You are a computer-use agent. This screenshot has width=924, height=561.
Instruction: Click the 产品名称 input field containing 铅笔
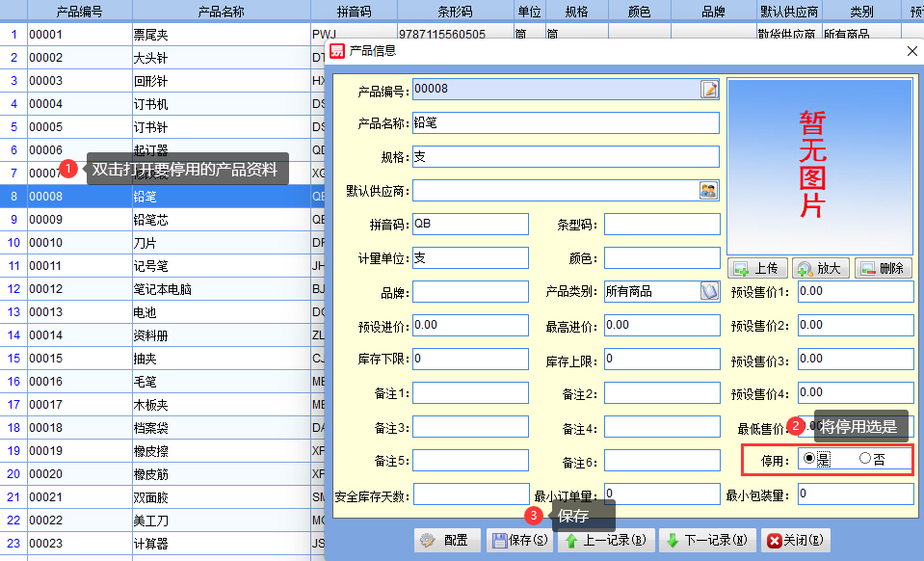point(566,123)
